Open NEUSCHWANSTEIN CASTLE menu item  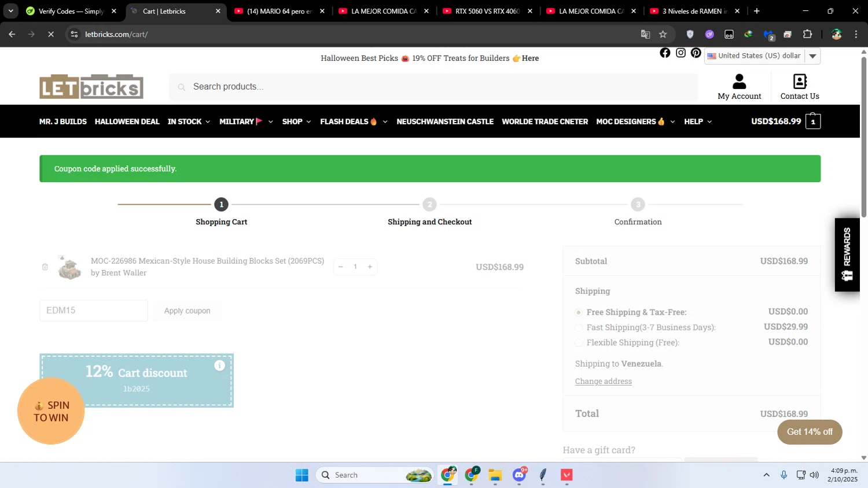445,121
